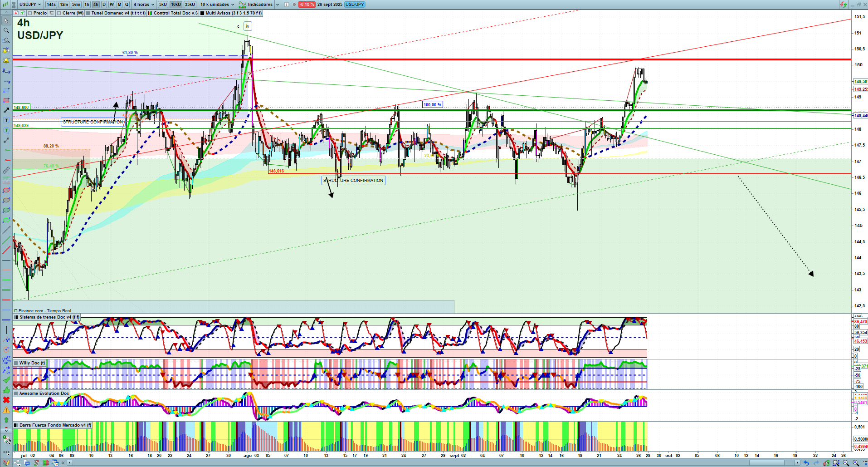868x467 pixels.
Task: Click the Multi Avisos black color swatch
Action: (x=202, y=13)
